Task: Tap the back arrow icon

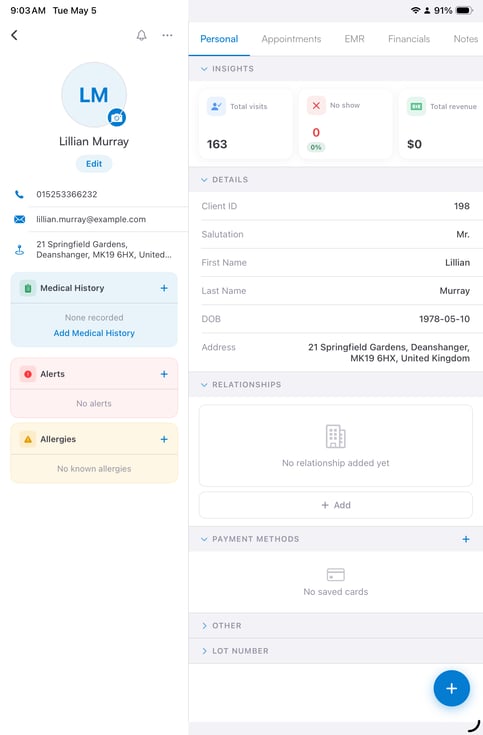Action: pyautogui.click(x=15, y=35)
